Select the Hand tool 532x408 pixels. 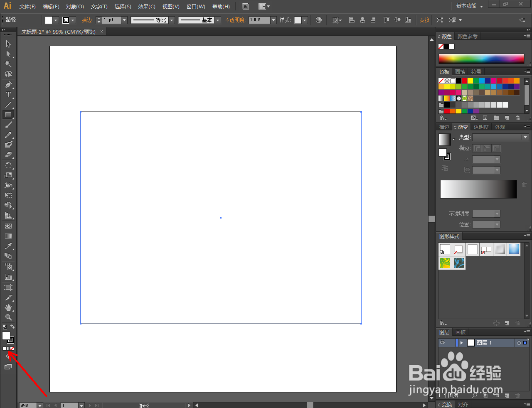[8, 307]
